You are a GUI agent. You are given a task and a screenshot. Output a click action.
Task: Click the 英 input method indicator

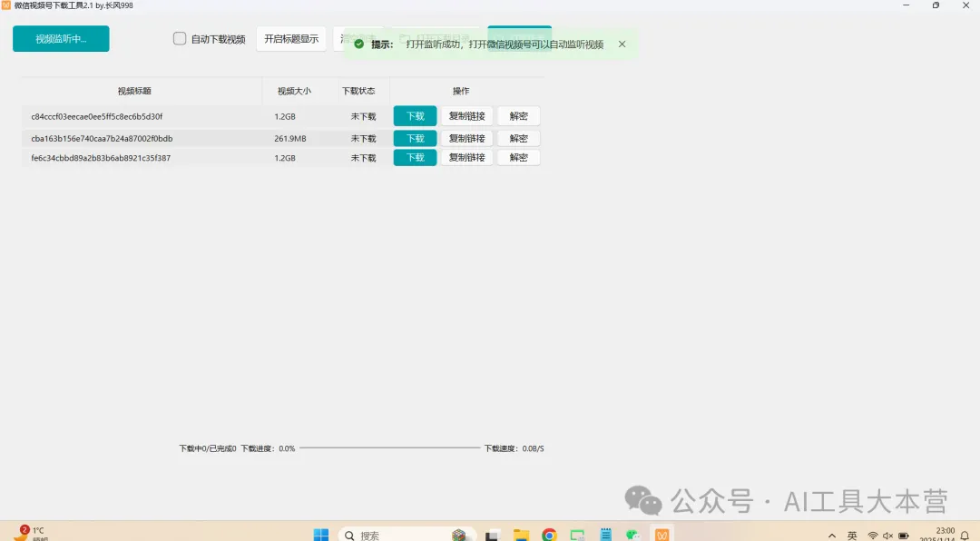[852, 536]
